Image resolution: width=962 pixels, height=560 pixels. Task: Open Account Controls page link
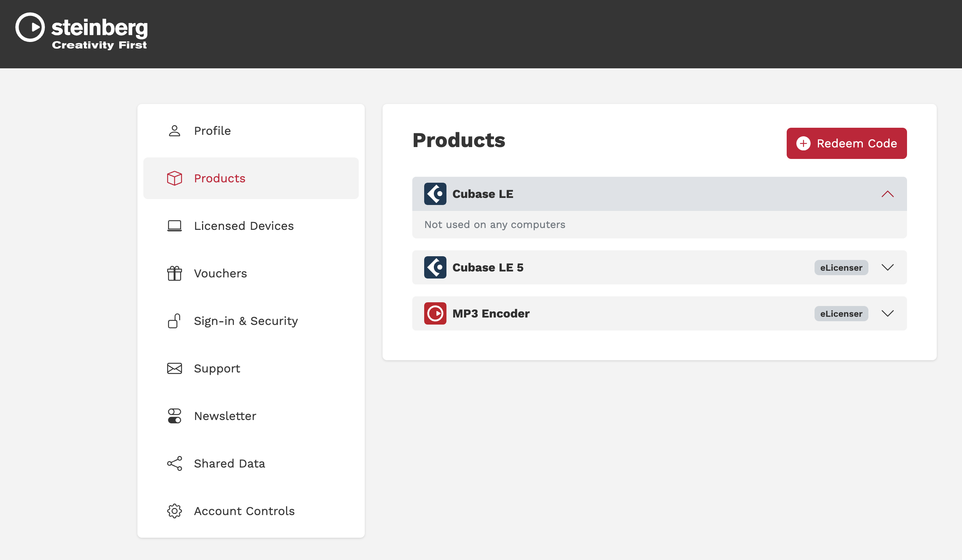[x=244, y=511]
